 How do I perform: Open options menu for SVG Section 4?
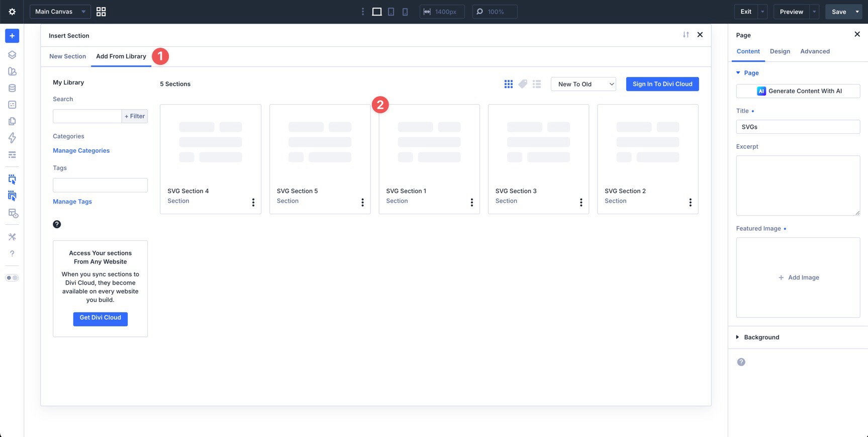pos(253,202)
